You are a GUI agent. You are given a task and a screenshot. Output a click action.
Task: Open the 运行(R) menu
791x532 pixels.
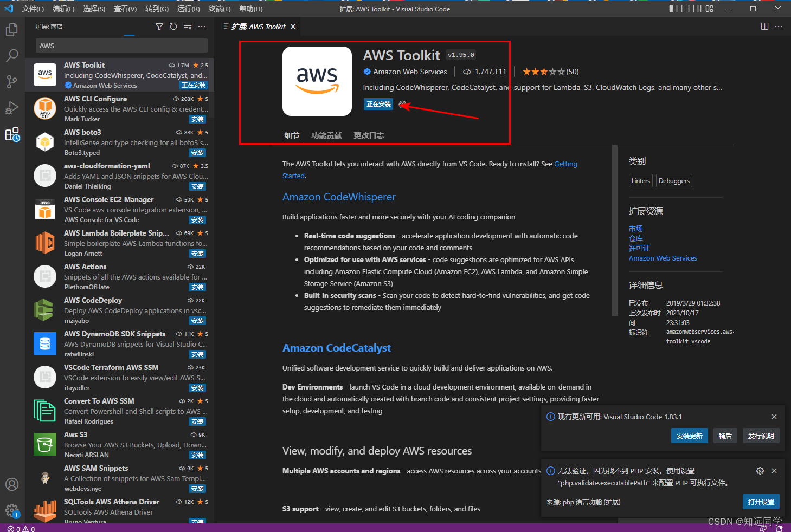coord(188,9)
